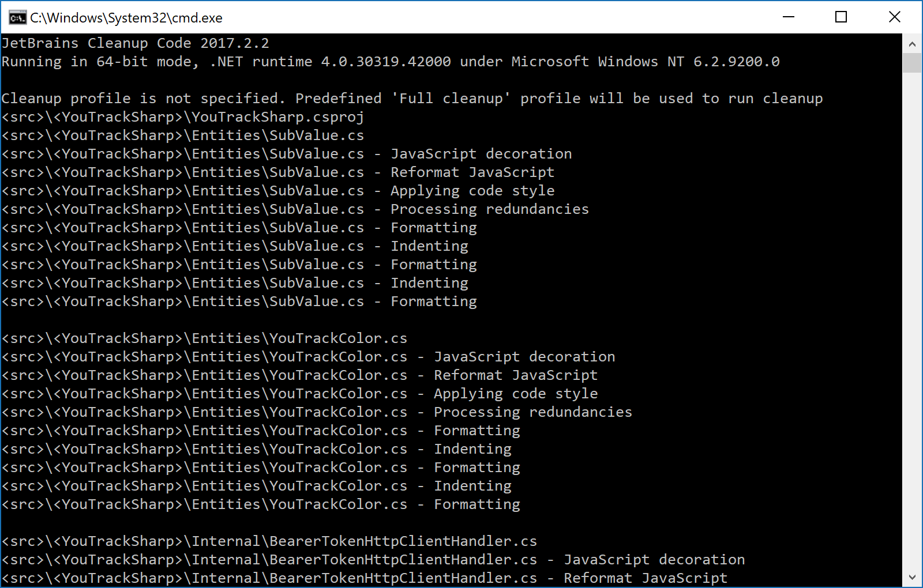Click the 'Cleanup profile is not specified' line
This screenshot has height=588, width=923.
(x=412, y=99)
